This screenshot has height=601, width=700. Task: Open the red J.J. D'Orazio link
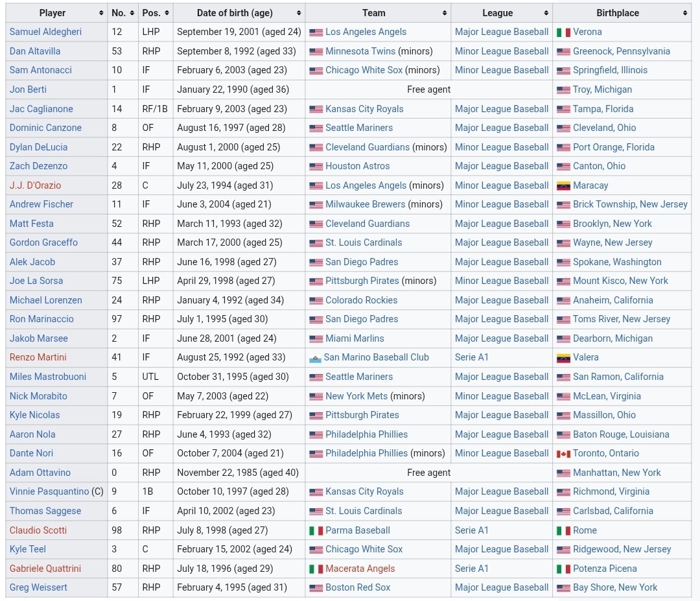pos(35,185)
